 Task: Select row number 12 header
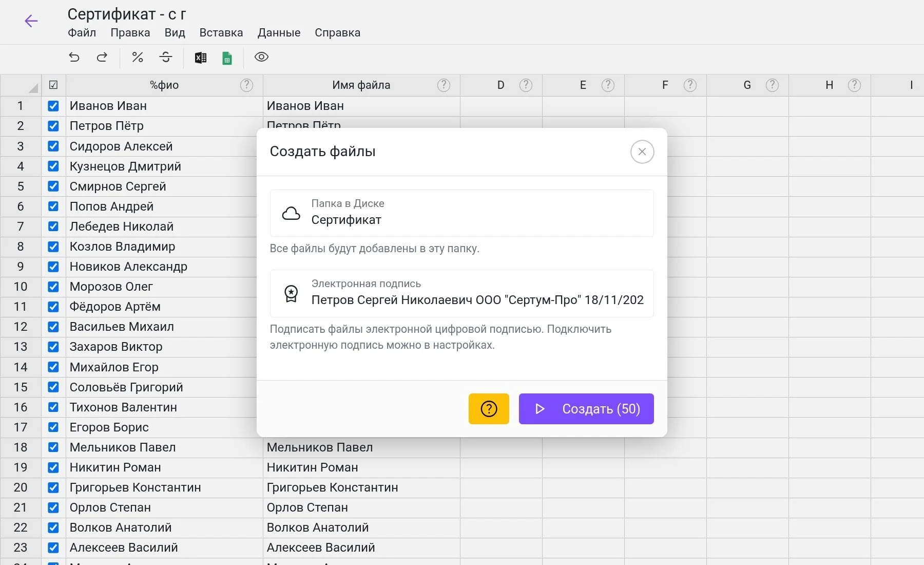pyautogui.click(x=21, y=327)
